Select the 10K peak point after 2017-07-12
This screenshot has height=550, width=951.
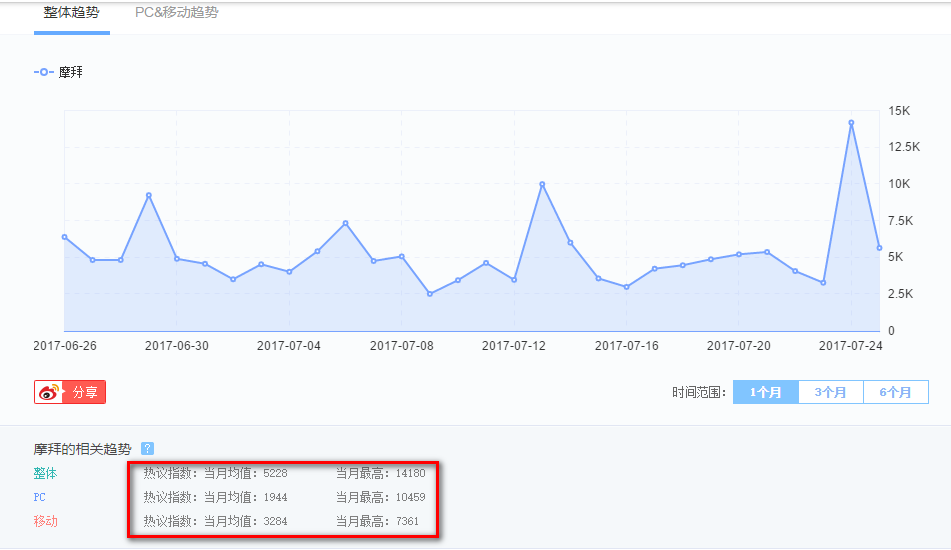(542, 184)
